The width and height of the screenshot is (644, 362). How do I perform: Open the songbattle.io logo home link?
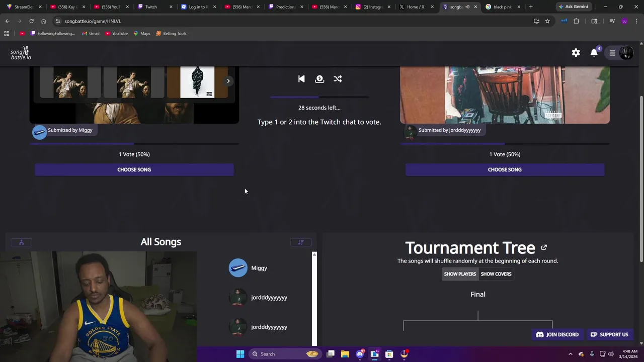(21, 53)
